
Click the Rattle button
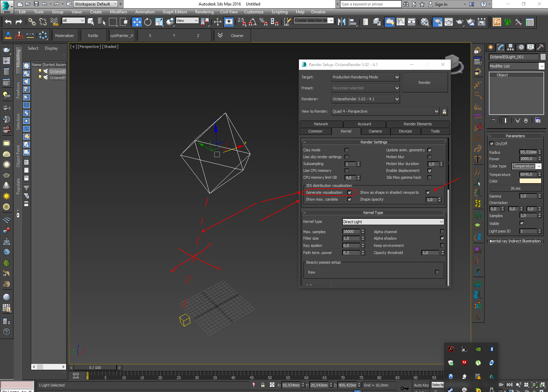[x=93, y=36]
